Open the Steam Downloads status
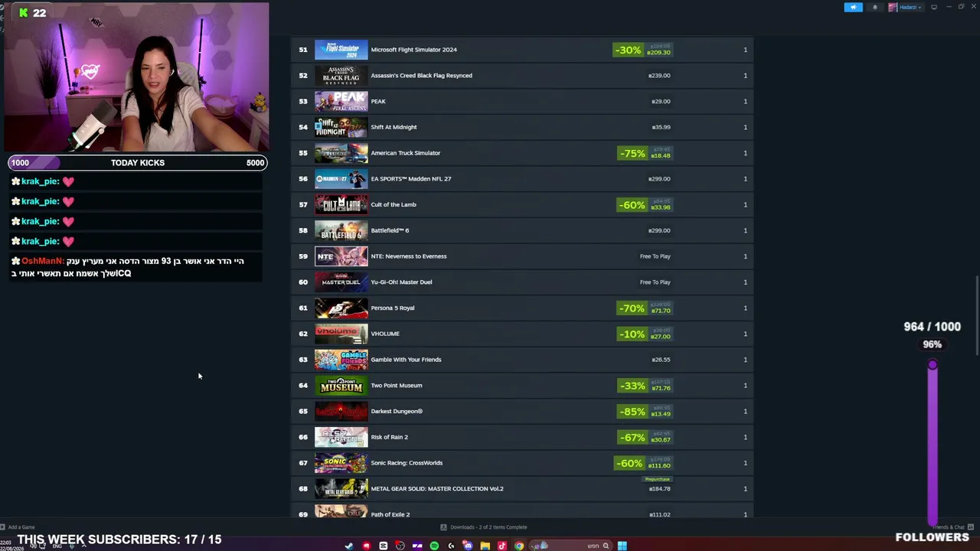 pos(485,527)
